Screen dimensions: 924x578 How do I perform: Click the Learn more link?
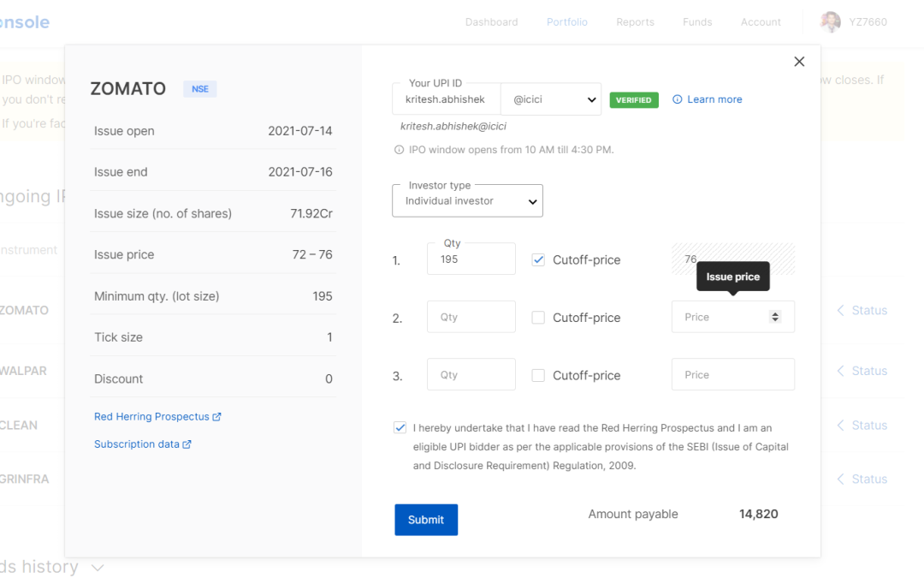[x=714, y=99]
